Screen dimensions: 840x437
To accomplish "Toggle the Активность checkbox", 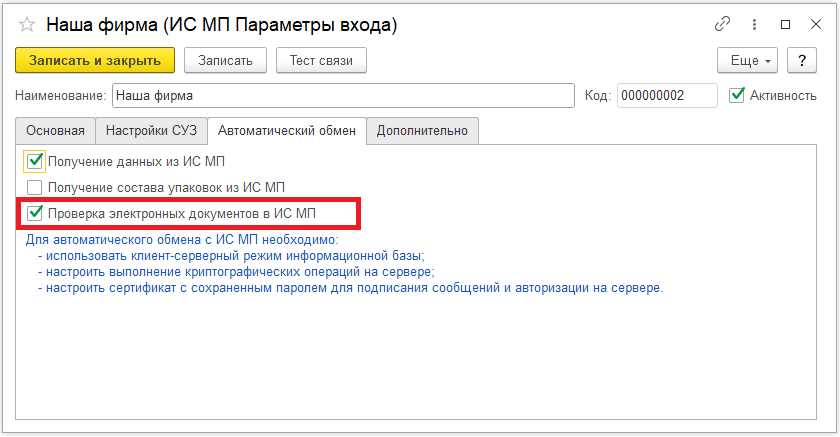I will click(x=737, y=95).
